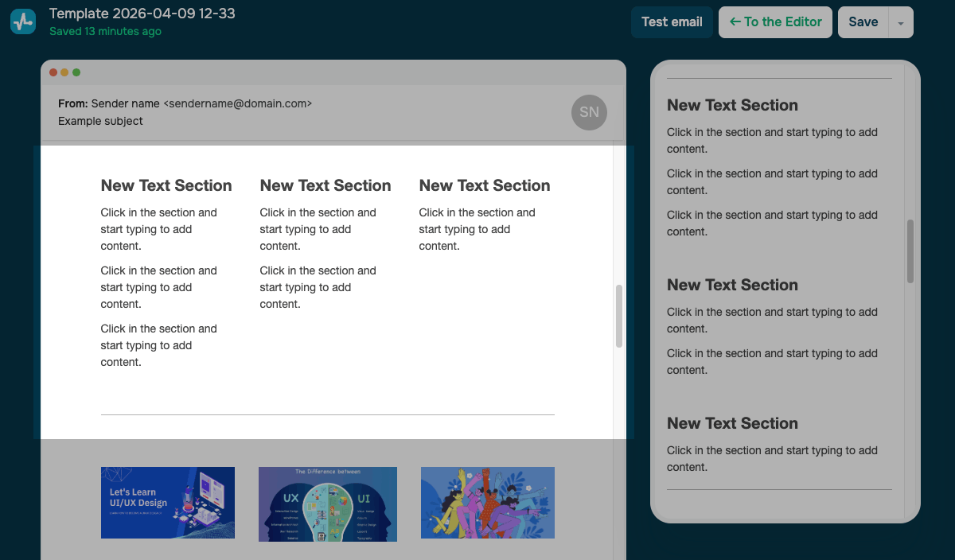Click the third column New Text Section heading
The height and width of the screenshot is (560, 955).
485,185
